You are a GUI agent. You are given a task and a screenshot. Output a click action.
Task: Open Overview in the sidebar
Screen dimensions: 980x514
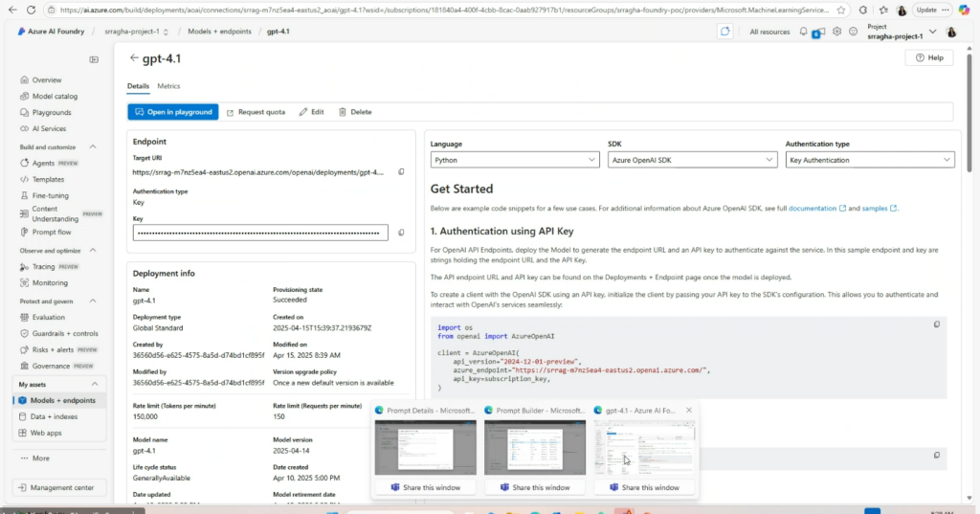click(x=47, y=80)
